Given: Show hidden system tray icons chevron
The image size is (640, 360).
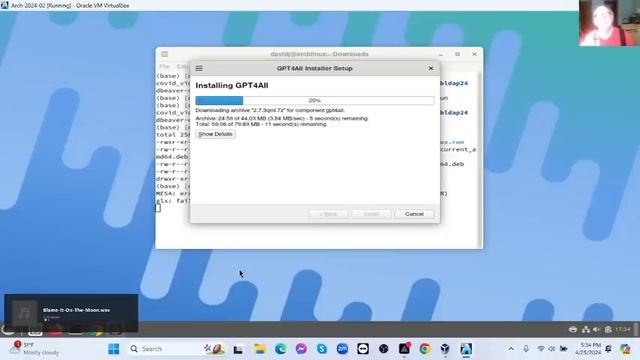Looking at the screenshot, I should (511, 349).
